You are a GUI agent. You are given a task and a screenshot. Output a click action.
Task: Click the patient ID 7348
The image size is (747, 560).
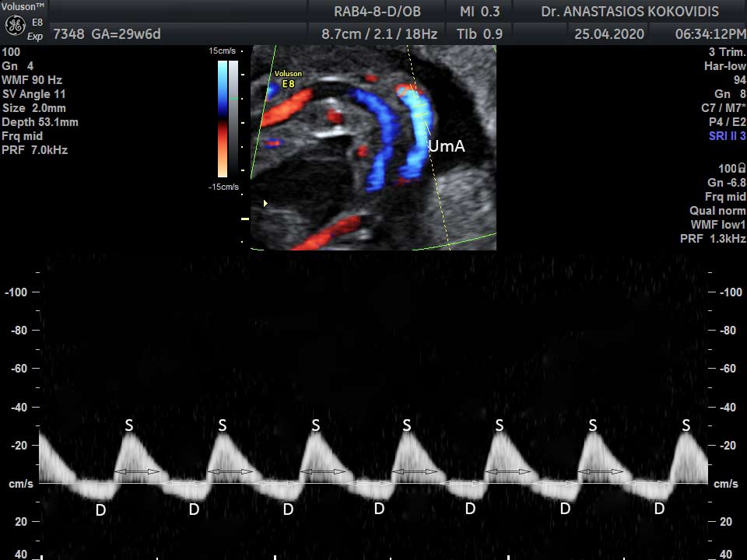coord(68,34)
